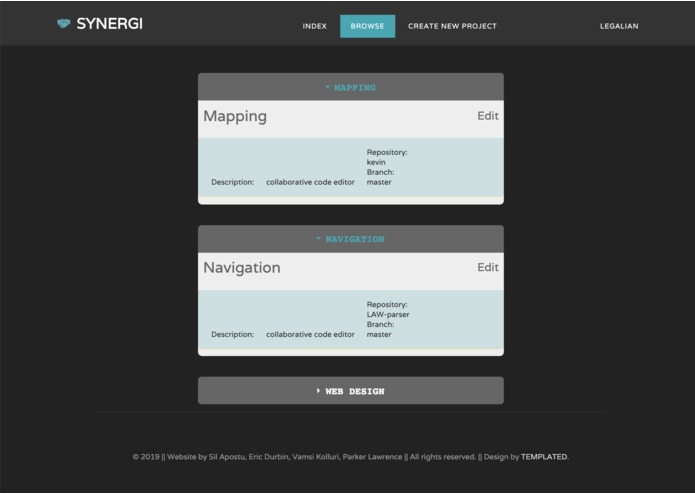Click the Mapping project title
The height and width of the screenshot is (494, 695).
(235, 117)
